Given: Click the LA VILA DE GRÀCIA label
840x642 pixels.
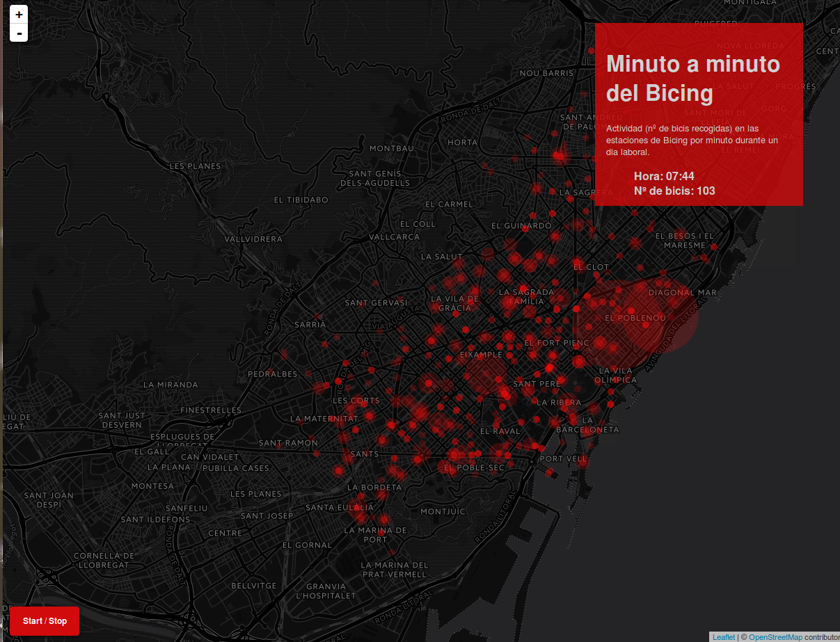Looking at the screenshot, I should (455, 303).
